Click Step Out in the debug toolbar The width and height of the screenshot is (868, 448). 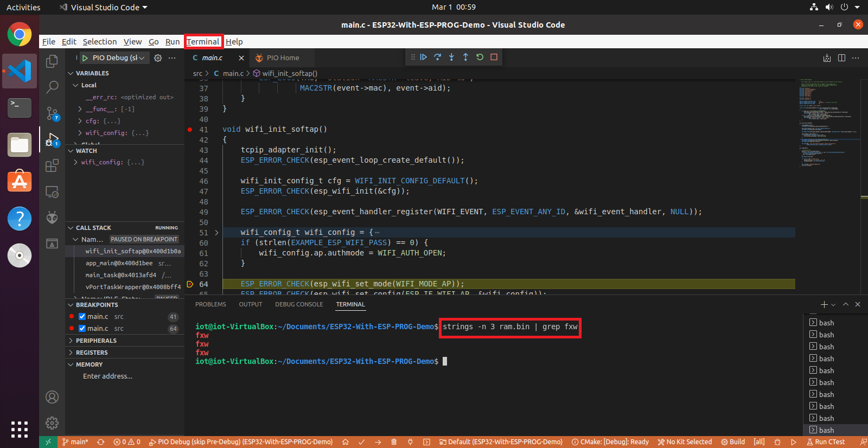coord(465,57)
